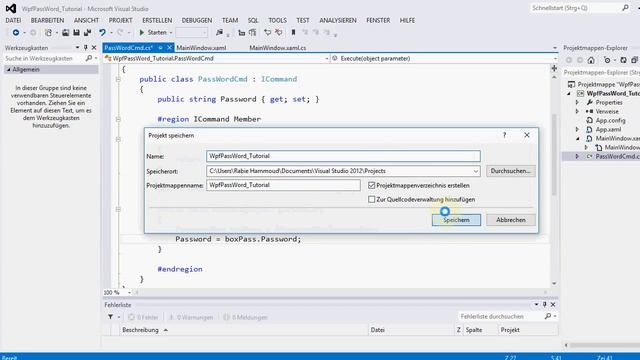Collapse the PassWordCmd class code block
640x360 pixels.
click(118, 79)
